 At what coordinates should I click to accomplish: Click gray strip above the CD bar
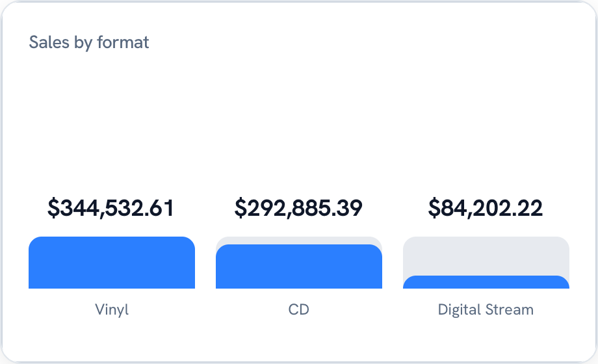click(x=299, y=240)
